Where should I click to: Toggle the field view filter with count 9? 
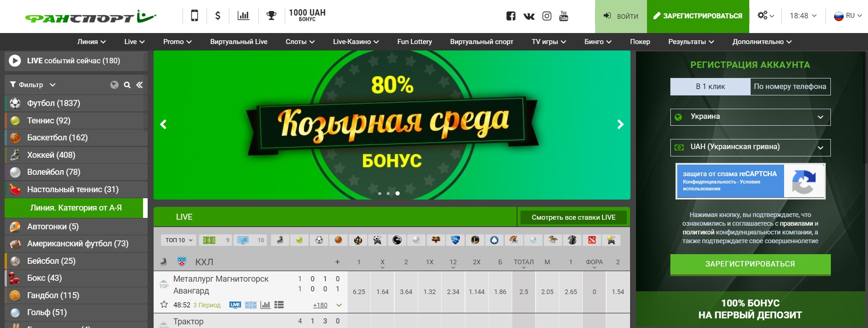216,240
